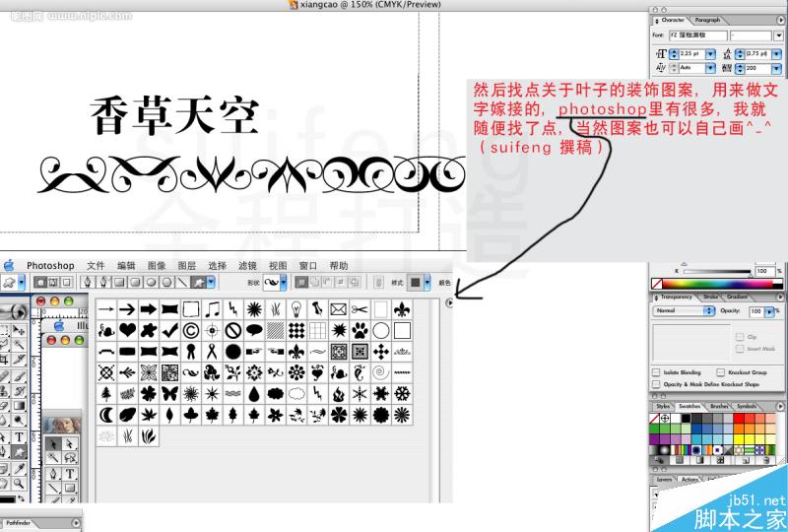Image resolution: width=788 pixels, height=532 pixels.
Task: Select the light bulb shape
Action: [x=296, y=309]
